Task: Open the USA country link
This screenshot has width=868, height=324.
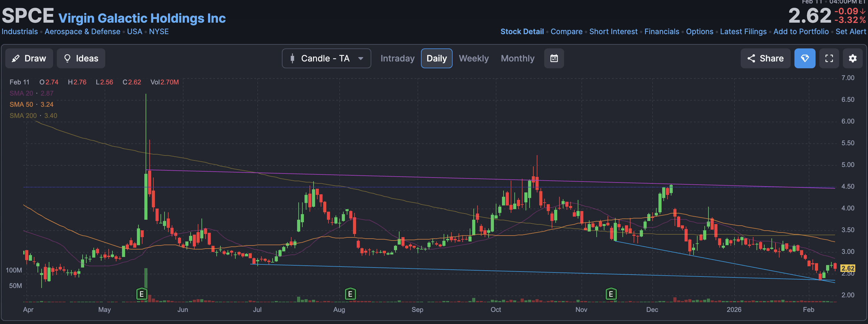Action: pyautogui.click(x=134, y=31)
